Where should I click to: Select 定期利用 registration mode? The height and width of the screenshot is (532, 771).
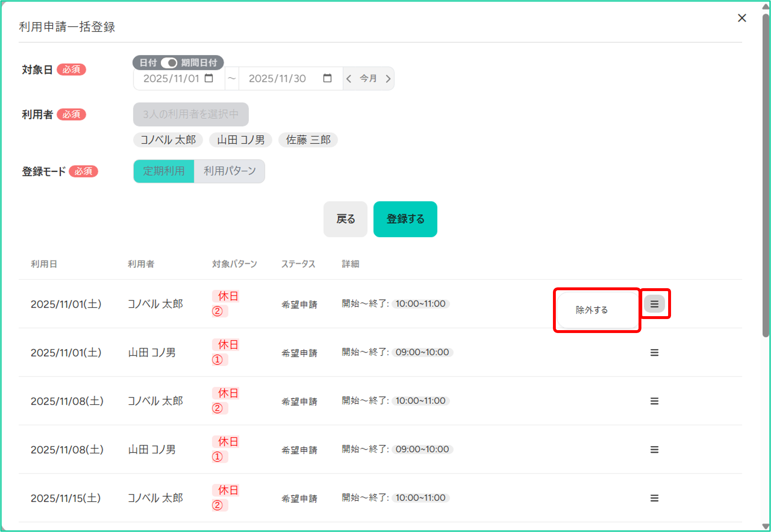coord(164,171)
